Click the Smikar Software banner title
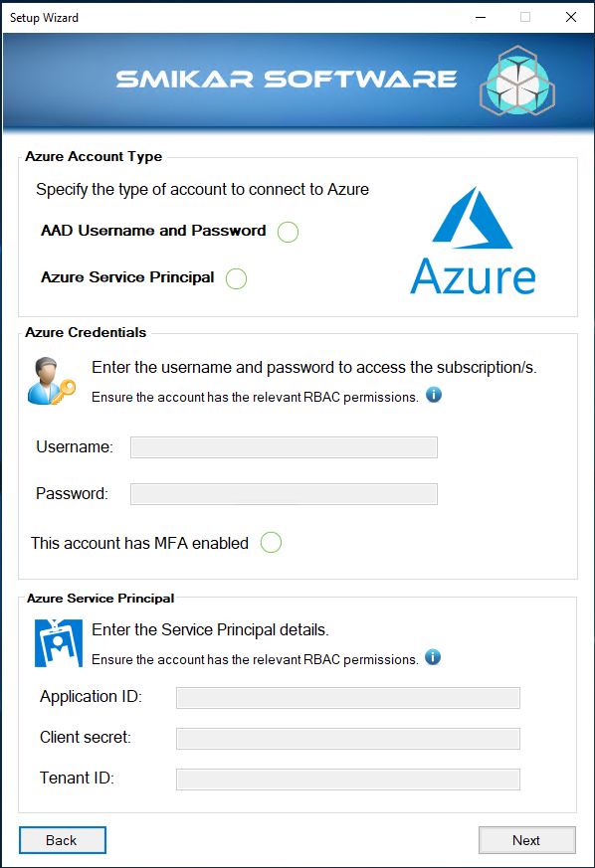Screen dimensions: 595x868 pyautogui.click(x=287, y=80)
